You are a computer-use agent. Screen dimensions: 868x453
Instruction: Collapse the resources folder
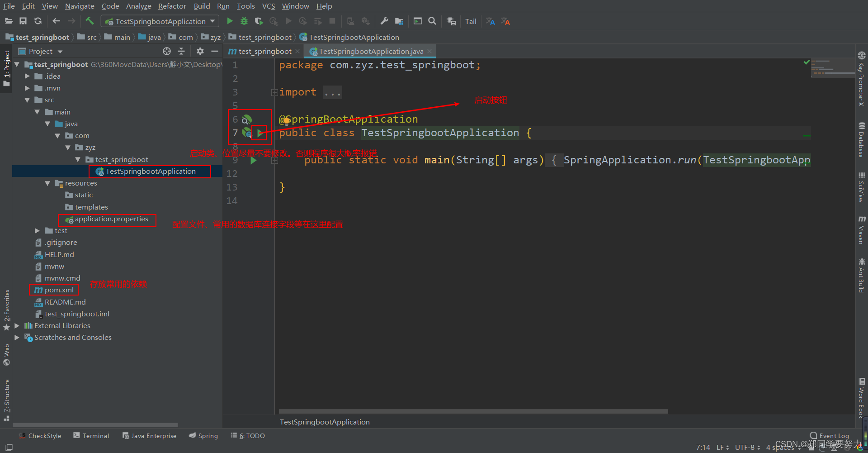click(47, 183)
